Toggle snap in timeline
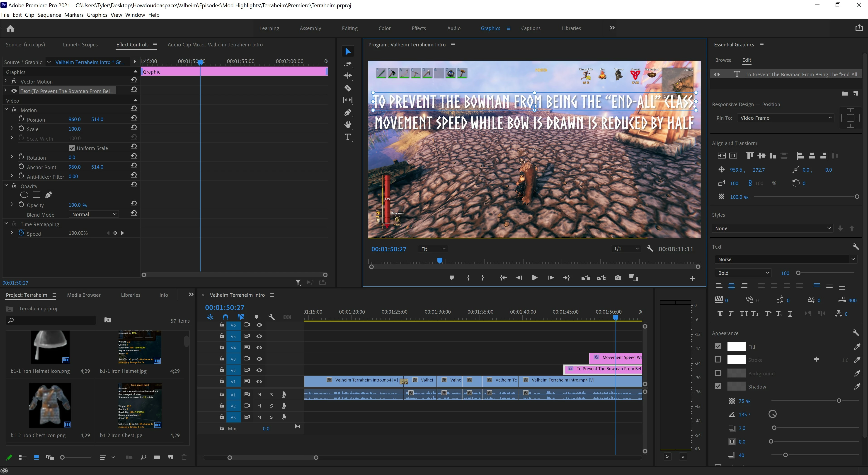Viewport: 868px width, 475px height. pos(225,317)
